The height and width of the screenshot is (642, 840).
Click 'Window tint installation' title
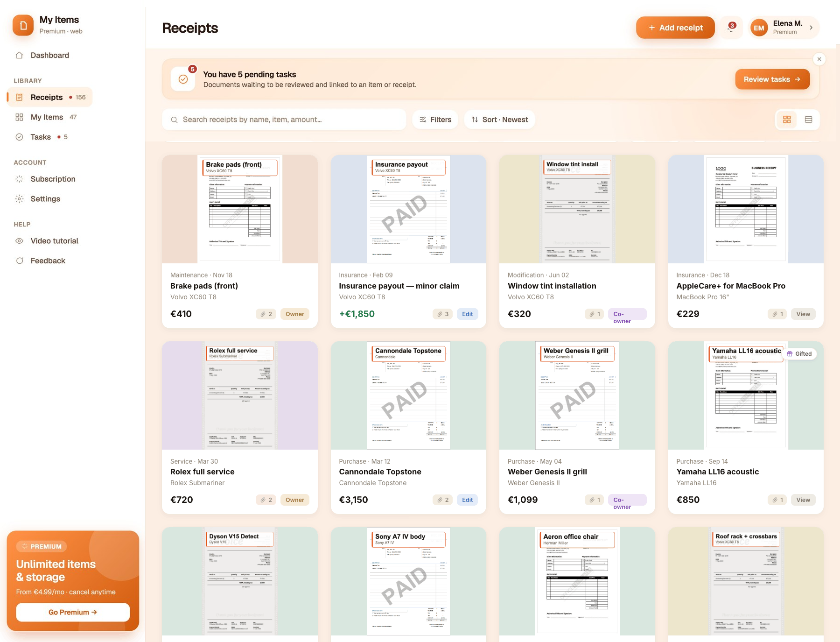[x=552, y=286]
